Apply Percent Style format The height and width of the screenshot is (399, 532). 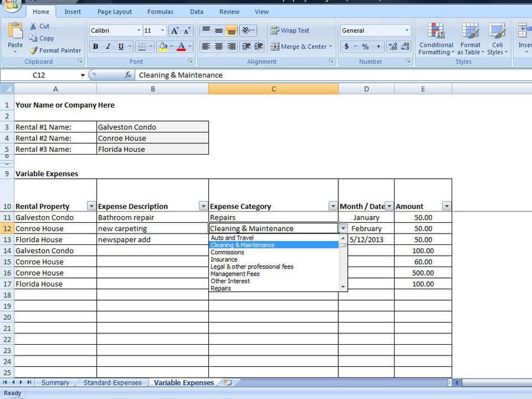(365, 46)
